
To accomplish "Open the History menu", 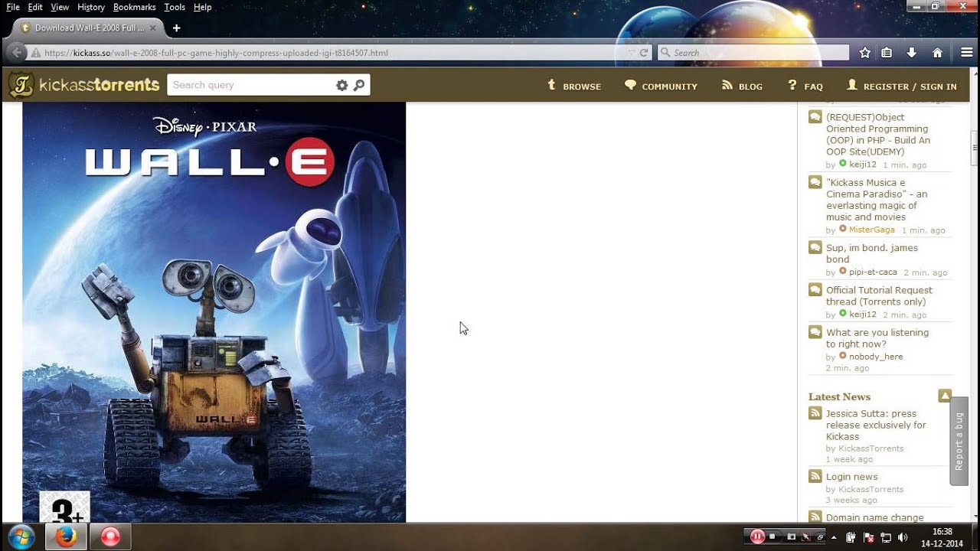I will click(91, 7).
